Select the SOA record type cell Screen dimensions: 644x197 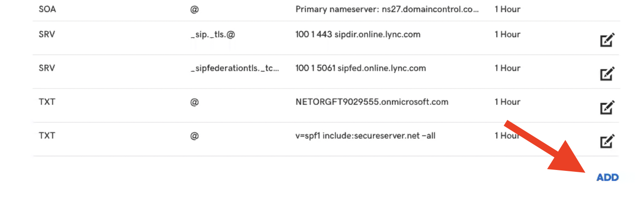coord(47,9)
